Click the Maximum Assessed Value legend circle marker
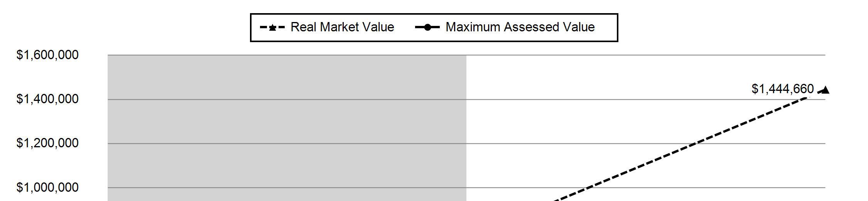This screenshot has height=201, width=868. click(x=427, y=27)
